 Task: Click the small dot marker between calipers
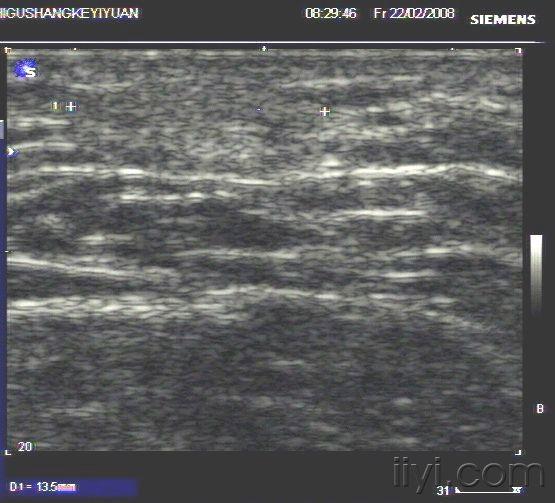[x=259, y=110]
